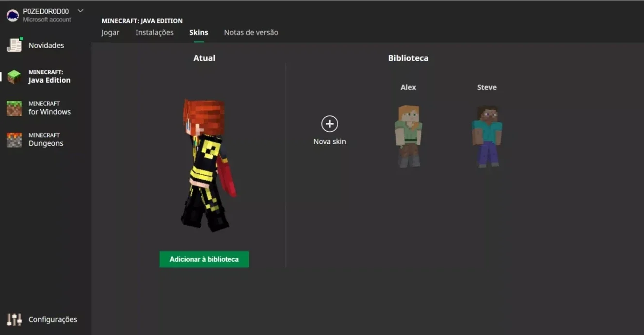This screenshot has height=335, width=644.
Task: Click the Atual heading
Action: point(204,58)
